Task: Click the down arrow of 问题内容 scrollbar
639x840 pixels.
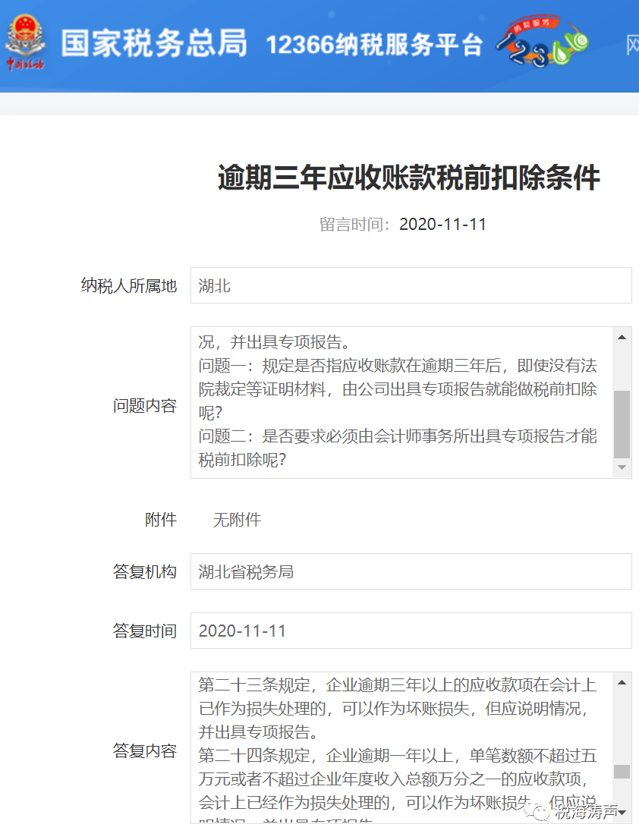Action: 622,467
